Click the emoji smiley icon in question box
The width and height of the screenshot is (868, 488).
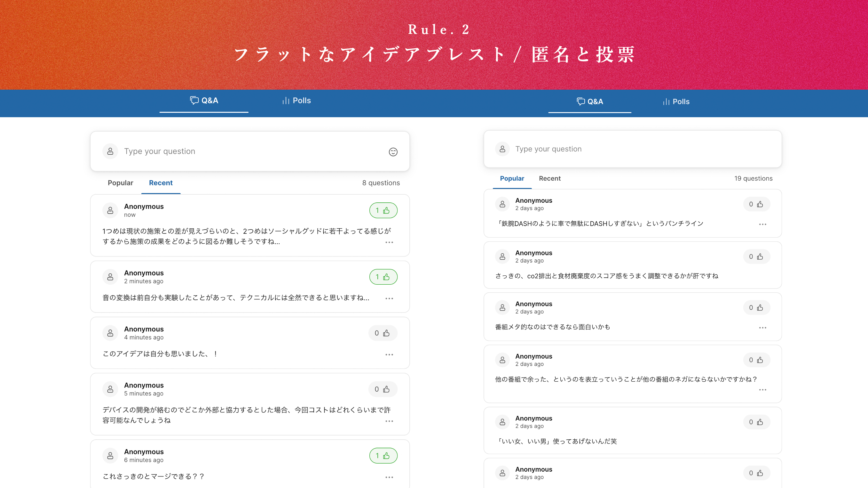pyautogui.click(x=393, y=152)
